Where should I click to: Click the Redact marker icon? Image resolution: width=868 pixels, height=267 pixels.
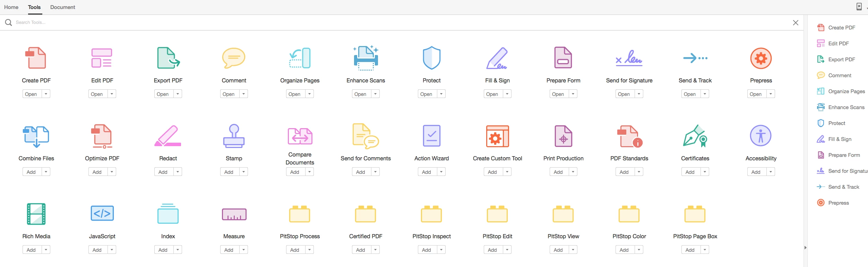pyautogui.click(x=168, y=136)
